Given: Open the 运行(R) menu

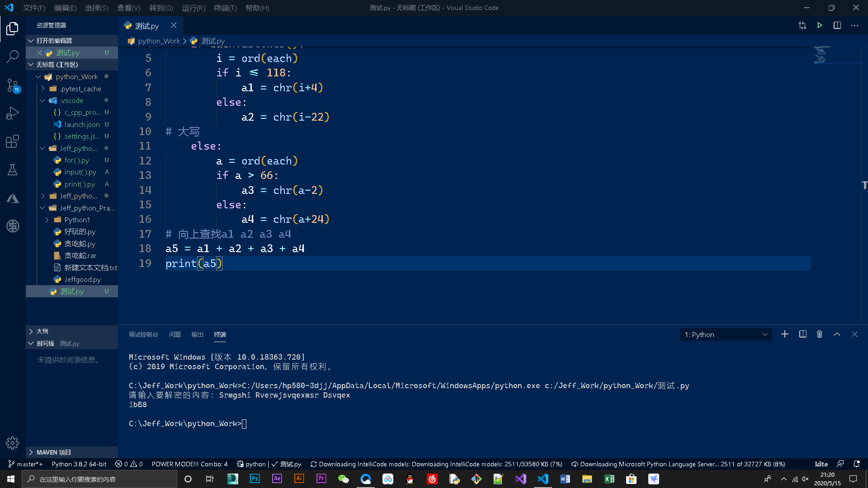Looking at the screenshot, I should pos(193,8).
